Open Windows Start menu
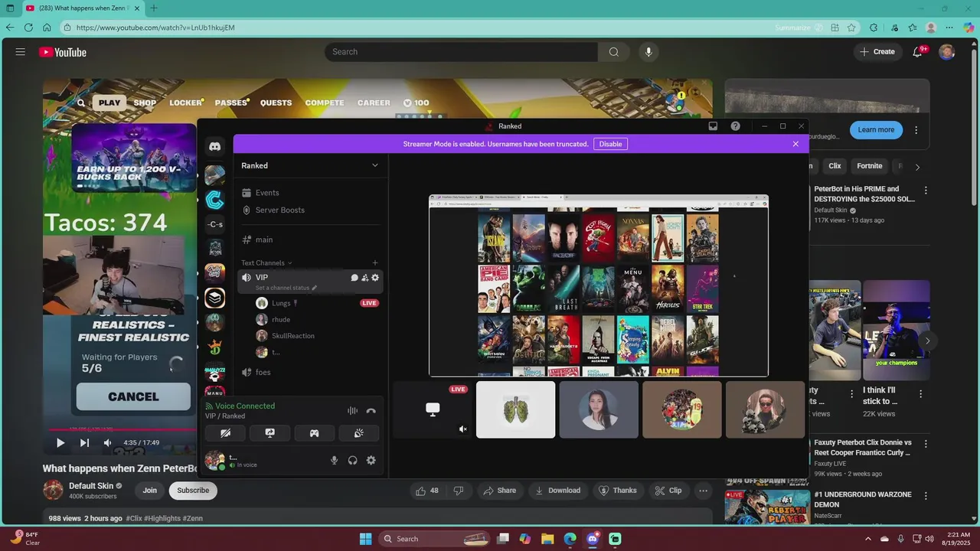Screen dimensions: 980x551 pos(365,539)
